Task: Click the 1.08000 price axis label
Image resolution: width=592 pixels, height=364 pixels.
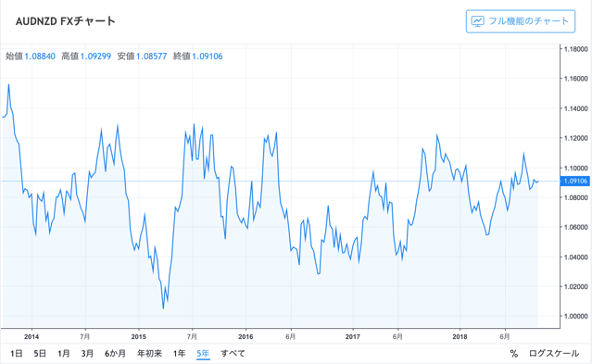Action: (x=575, y=197)
